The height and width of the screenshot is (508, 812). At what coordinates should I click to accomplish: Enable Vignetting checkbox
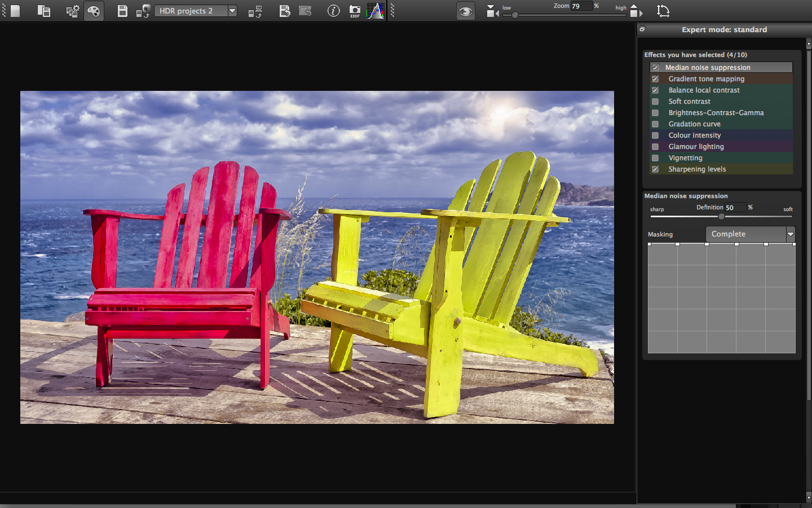pyautogui.click(x=655, y=157)
